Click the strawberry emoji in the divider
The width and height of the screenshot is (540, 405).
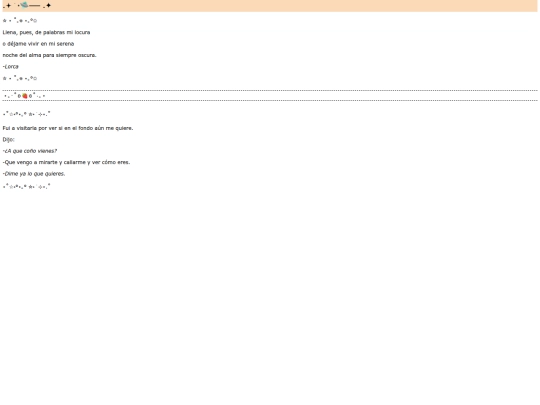click(x=25, y=96)
